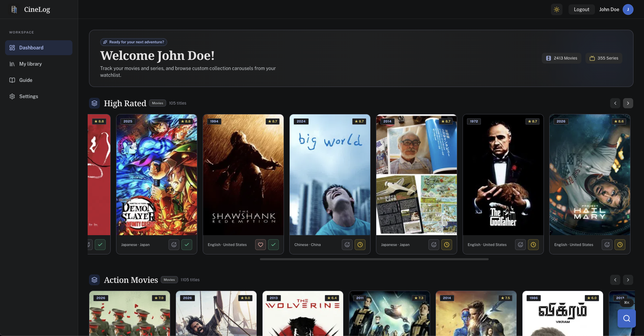Open John Doe's avatar menu

(x=628, y=9)
